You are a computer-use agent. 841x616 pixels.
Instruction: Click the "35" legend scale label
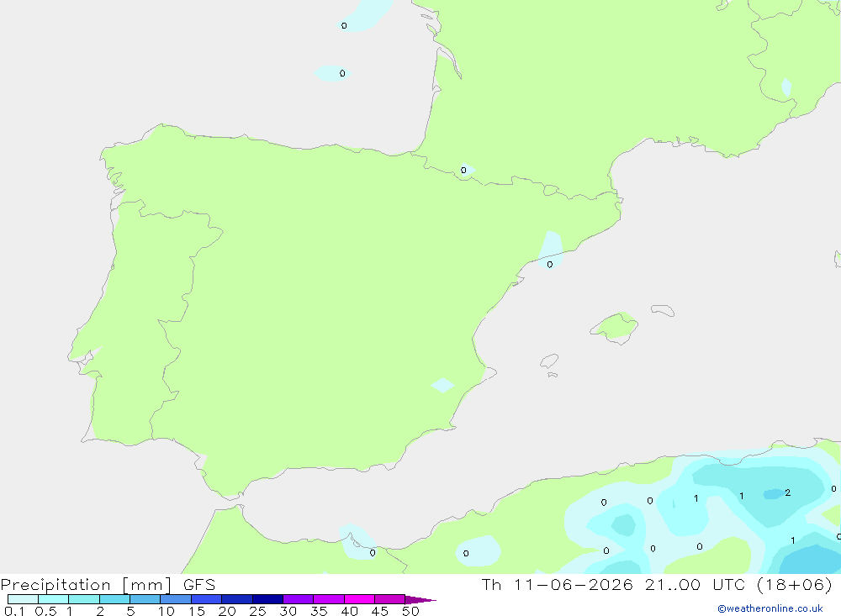pos(319,611)
